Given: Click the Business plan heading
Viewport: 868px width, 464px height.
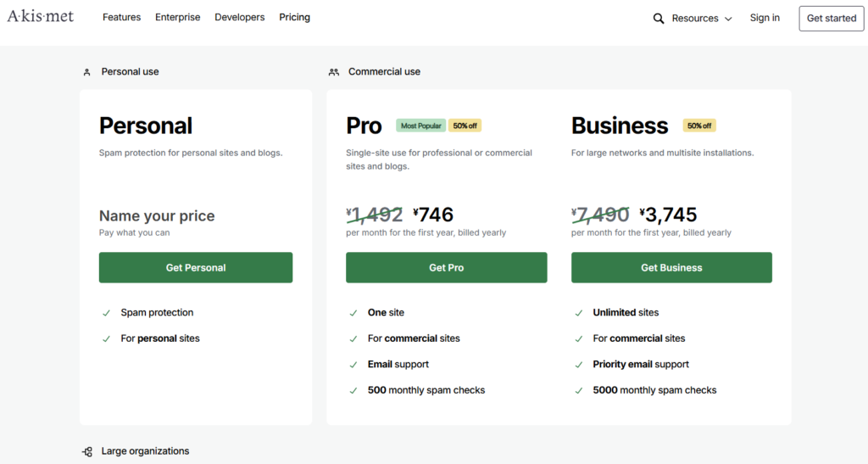Looking at the screenshot, I should click(x=620, y=126).
